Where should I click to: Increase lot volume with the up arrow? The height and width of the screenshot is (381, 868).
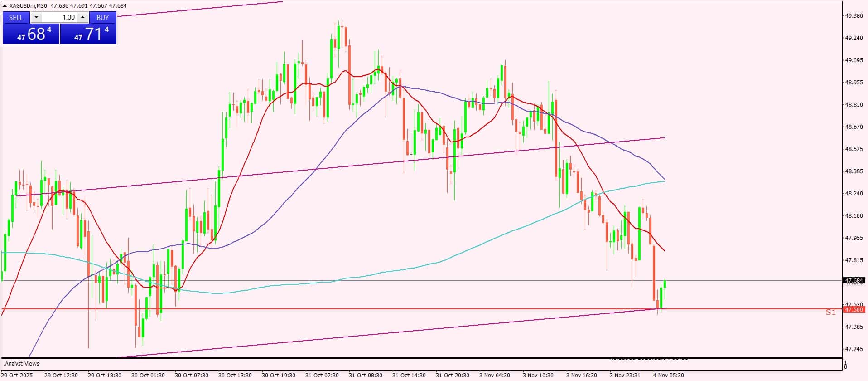point(82,17)
